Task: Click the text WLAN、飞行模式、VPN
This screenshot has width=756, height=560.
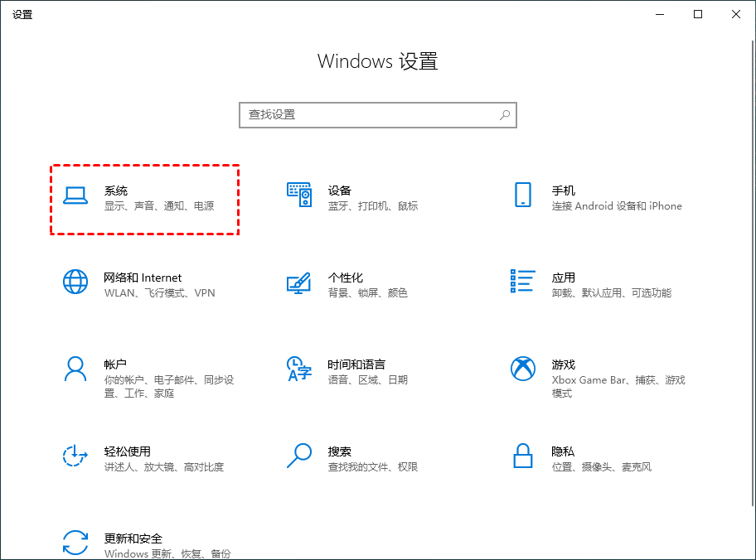Action: [x=160, y=293]
